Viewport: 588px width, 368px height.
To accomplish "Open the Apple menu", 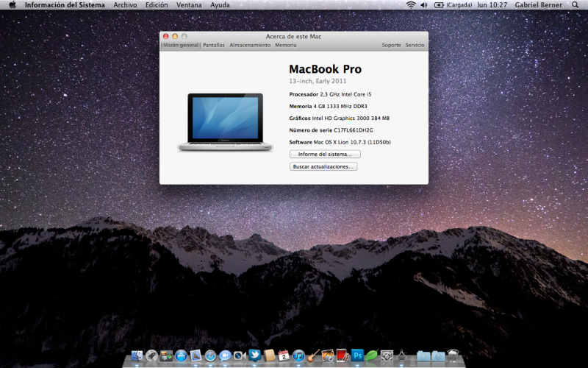I will coord(12,5).
